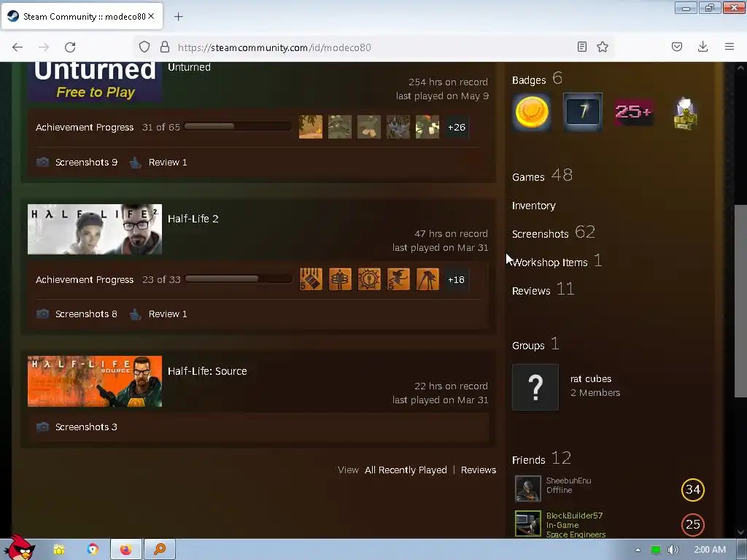
Task: Show the +18 more Half-Life 2 achievements
Action: tap(457, 279)
